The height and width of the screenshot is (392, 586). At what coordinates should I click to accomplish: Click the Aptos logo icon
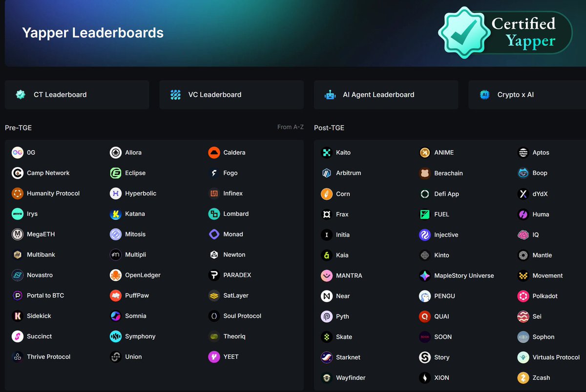(523, 153)
